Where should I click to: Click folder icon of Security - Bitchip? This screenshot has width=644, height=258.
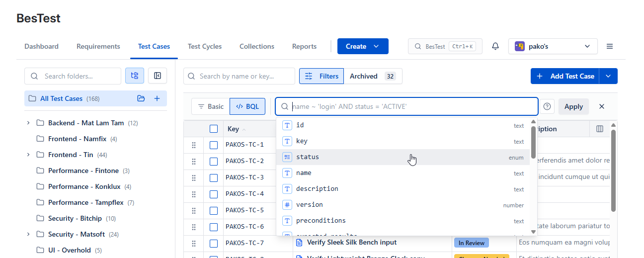[40, 218]
